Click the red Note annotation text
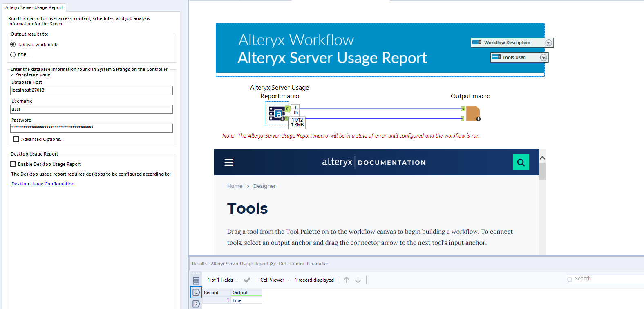The image size is (644, 309). [x=351, y=135]
